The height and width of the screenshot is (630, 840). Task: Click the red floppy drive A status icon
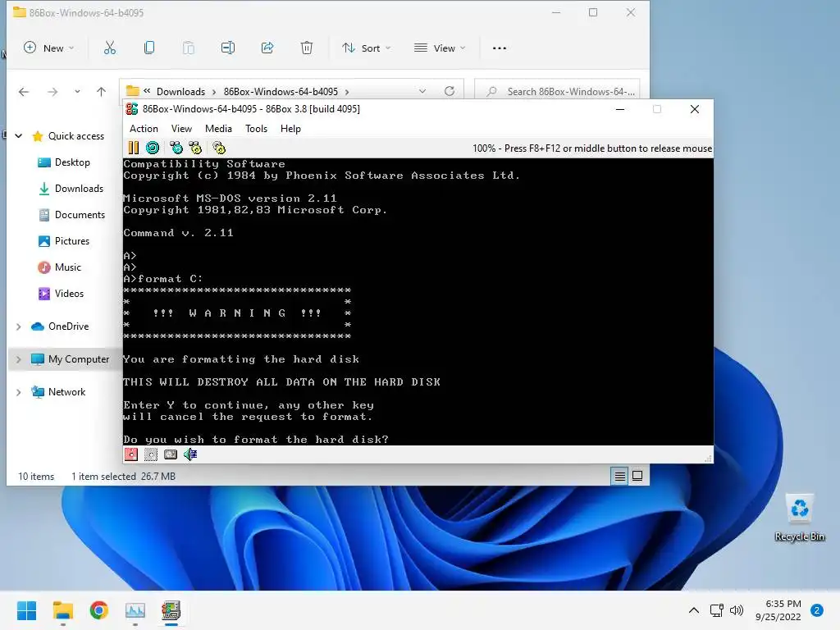pos(131,454)
